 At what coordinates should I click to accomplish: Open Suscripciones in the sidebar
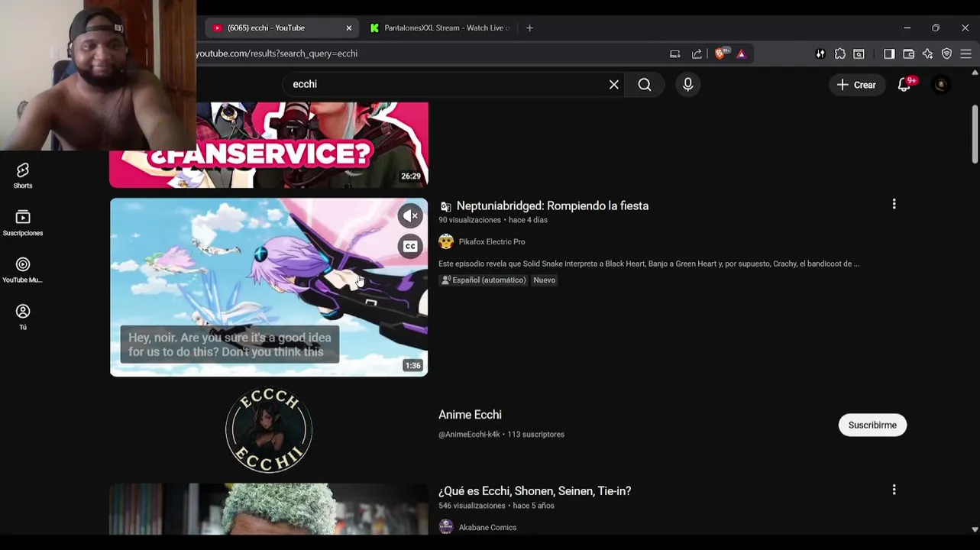tap(23, 223)
